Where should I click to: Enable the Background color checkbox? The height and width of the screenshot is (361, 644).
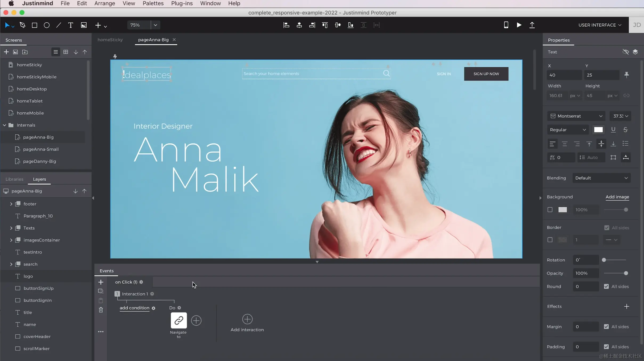click(550, 210)
